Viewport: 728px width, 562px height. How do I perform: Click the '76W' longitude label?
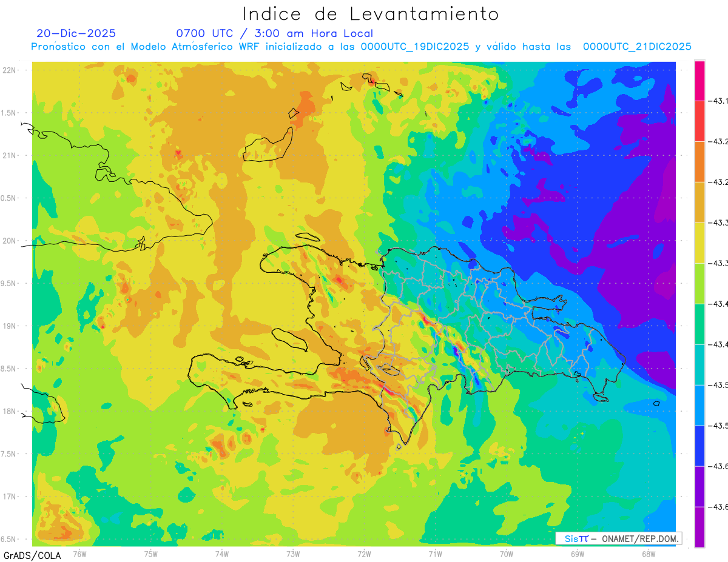click(x=79, y=554)
